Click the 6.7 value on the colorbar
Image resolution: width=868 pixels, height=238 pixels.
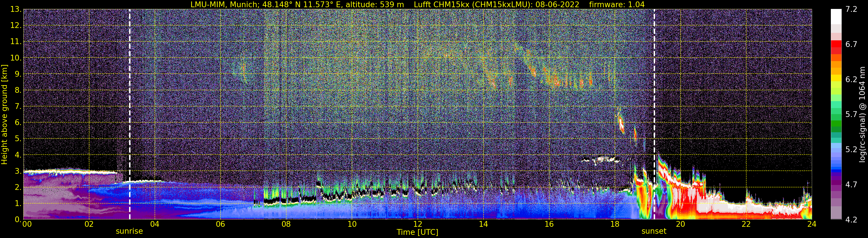tap(851, 44)
